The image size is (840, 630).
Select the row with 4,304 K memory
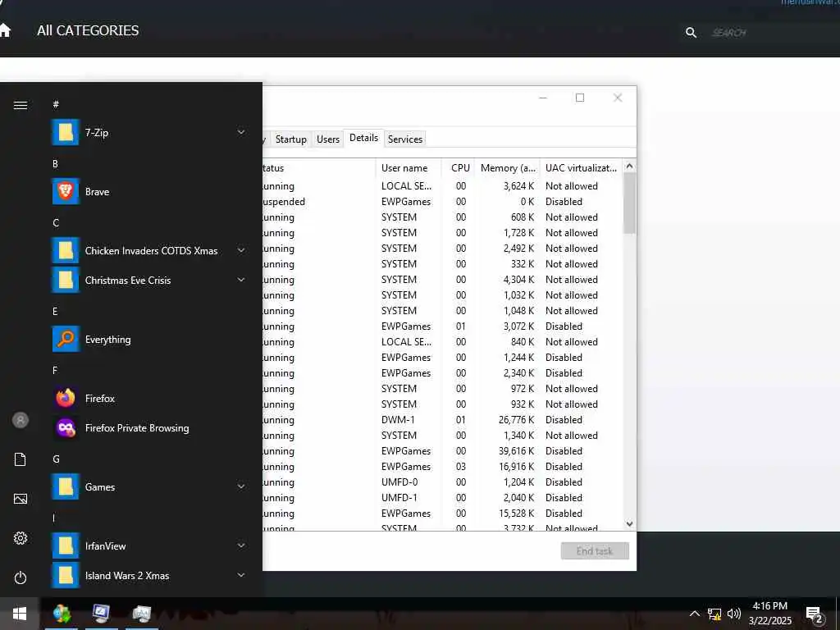tap(442, 280)
